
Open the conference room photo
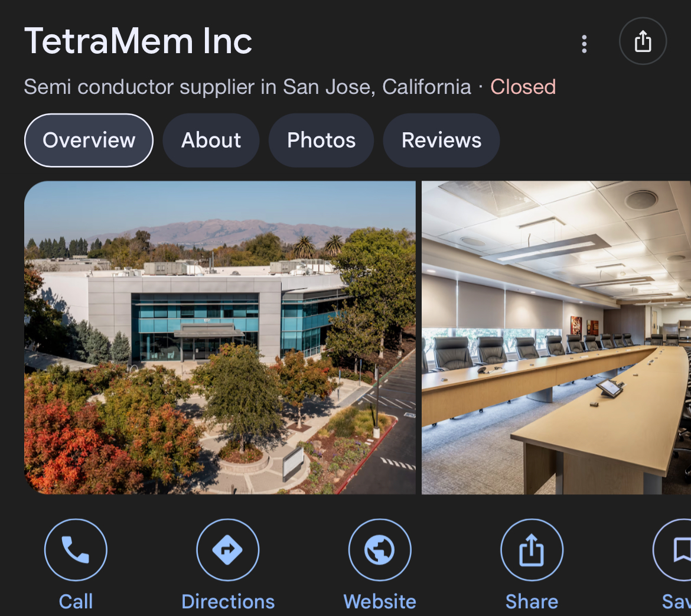point(556,337)
